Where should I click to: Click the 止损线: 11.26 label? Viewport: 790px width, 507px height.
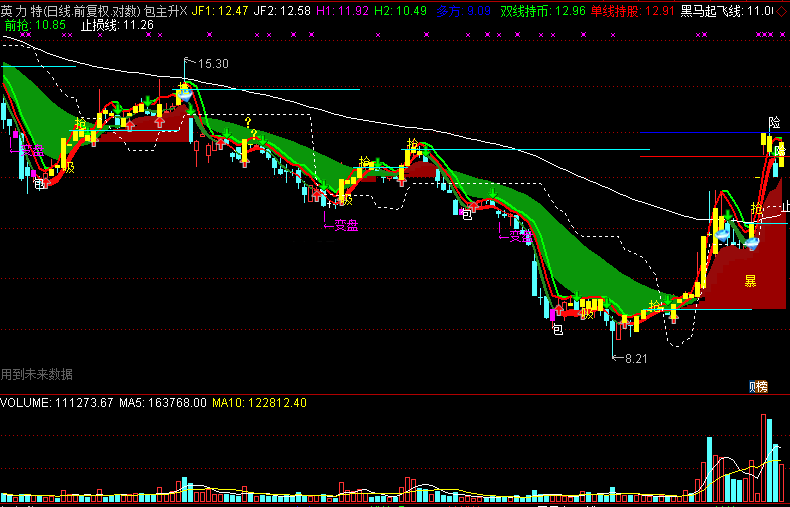pos(117,25)
